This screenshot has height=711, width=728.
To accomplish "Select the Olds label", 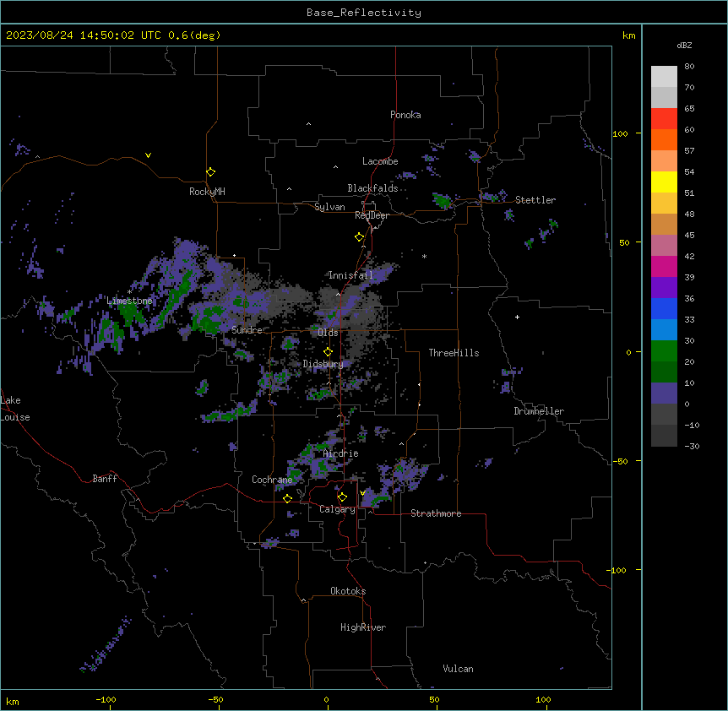I will 328,333.
